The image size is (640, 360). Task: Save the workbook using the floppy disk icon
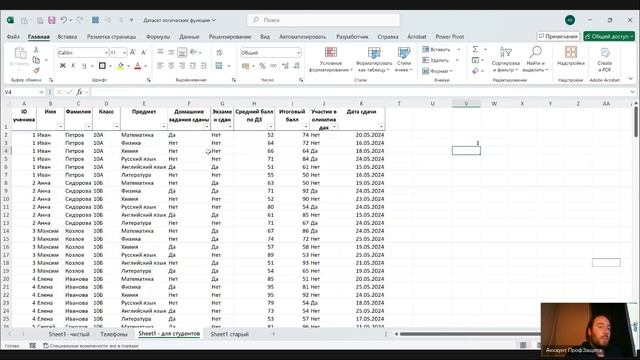click(x=51, y=20)
